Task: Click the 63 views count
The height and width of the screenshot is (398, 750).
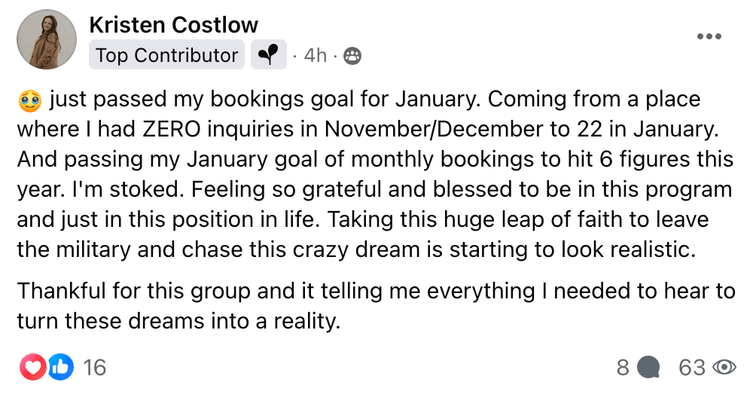Action: 692,368
